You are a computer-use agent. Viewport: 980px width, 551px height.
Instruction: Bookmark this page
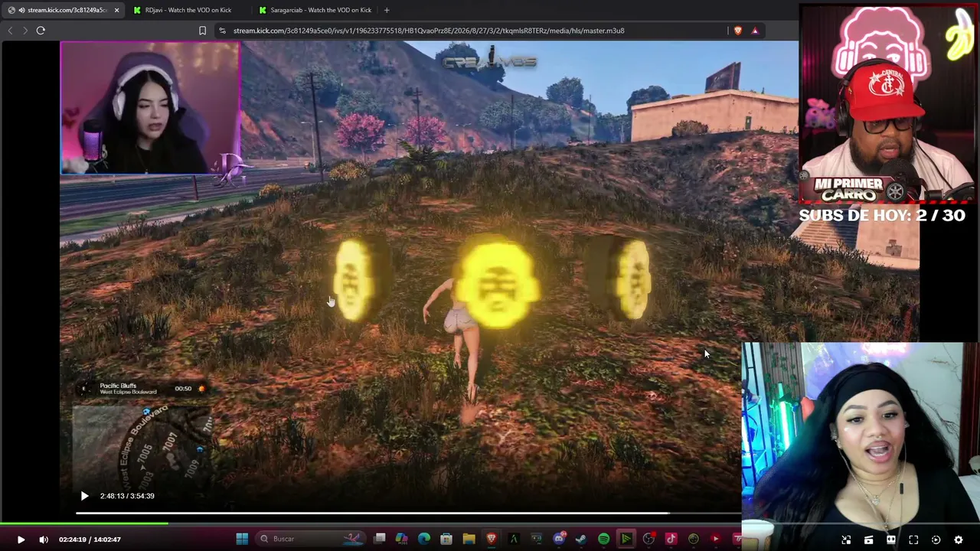tap(202, 31)
